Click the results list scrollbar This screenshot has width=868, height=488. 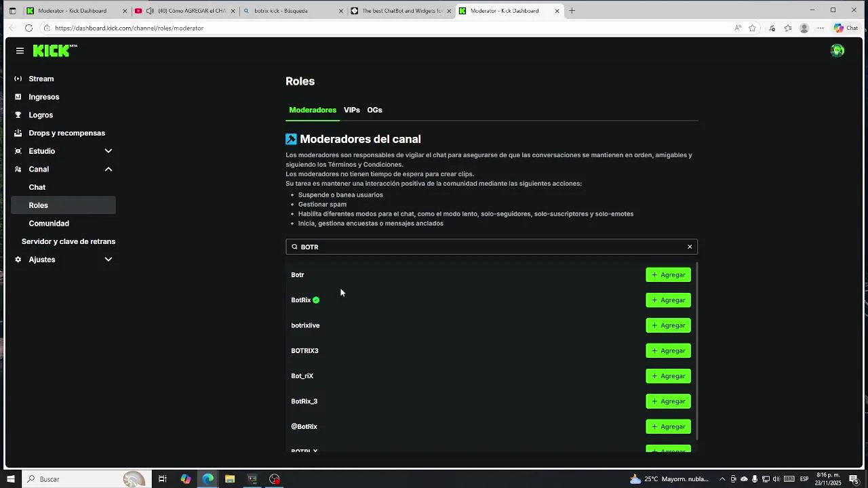696,352
